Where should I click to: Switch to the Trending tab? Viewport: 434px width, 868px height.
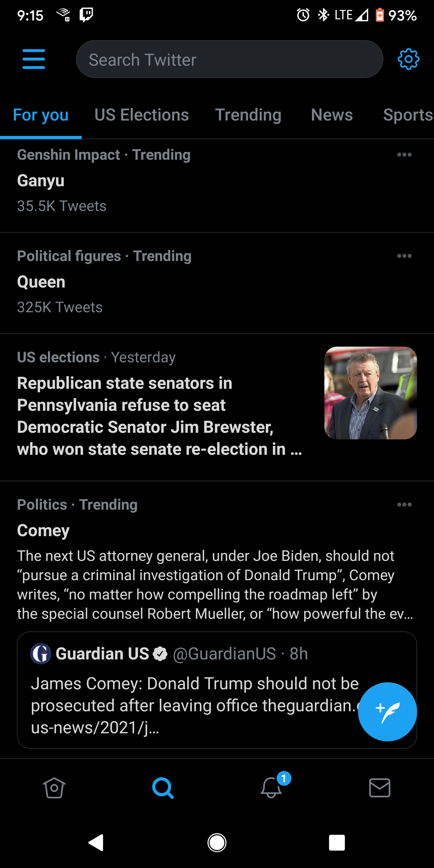pos(248,115)
